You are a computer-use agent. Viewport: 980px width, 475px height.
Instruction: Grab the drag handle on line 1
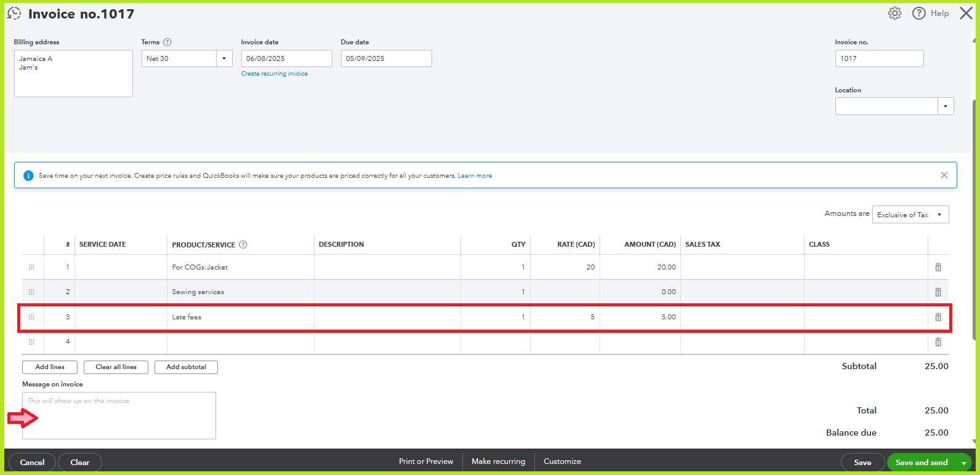coord(31,267)
